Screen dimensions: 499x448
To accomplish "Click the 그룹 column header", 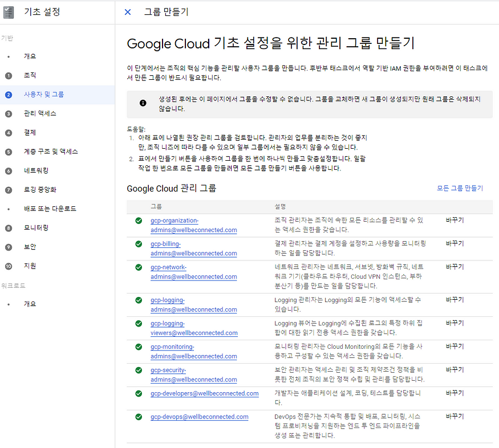I will coord(156,207).
